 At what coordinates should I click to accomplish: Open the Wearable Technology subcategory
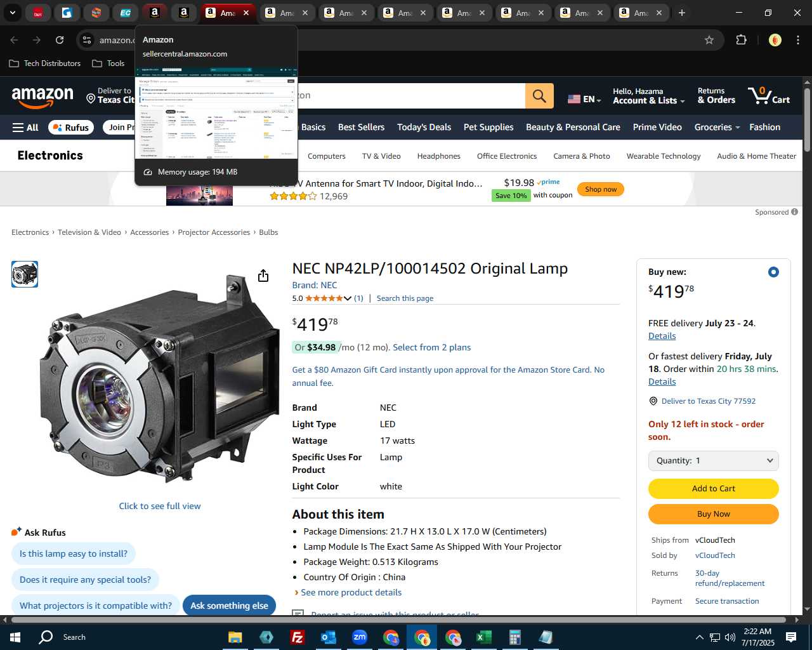coord(664,156)
